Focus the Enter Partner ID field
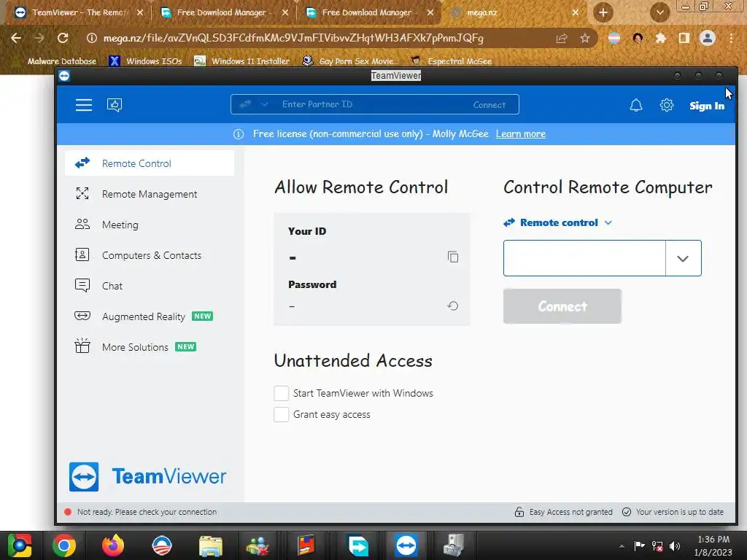The image size is (747, 560). point(374,104)
